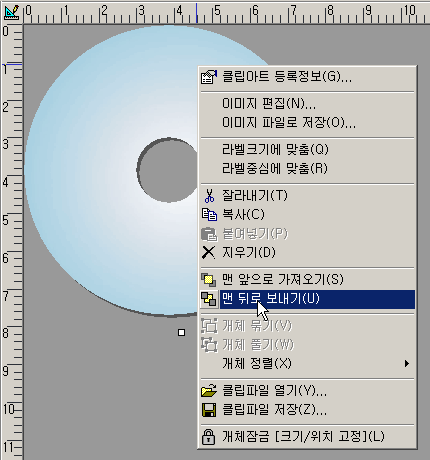Click the padlock object lock icon

[x=209, y=436]
